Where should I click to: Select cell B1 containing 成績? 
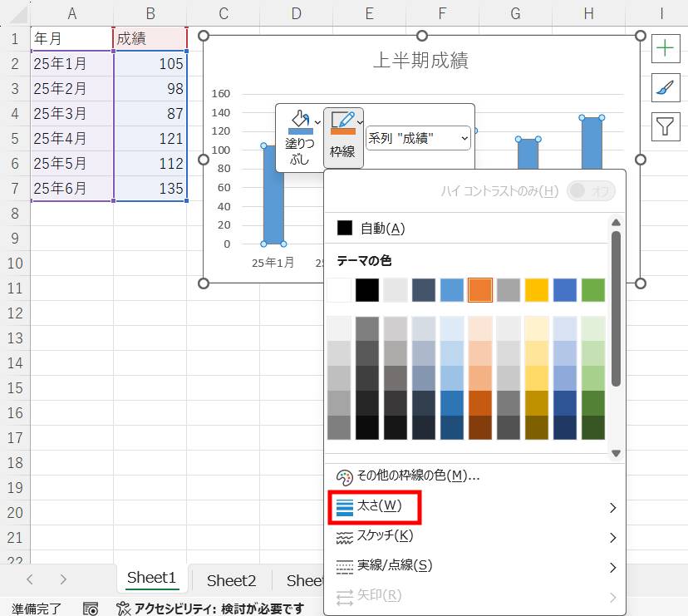click(150, 38)
